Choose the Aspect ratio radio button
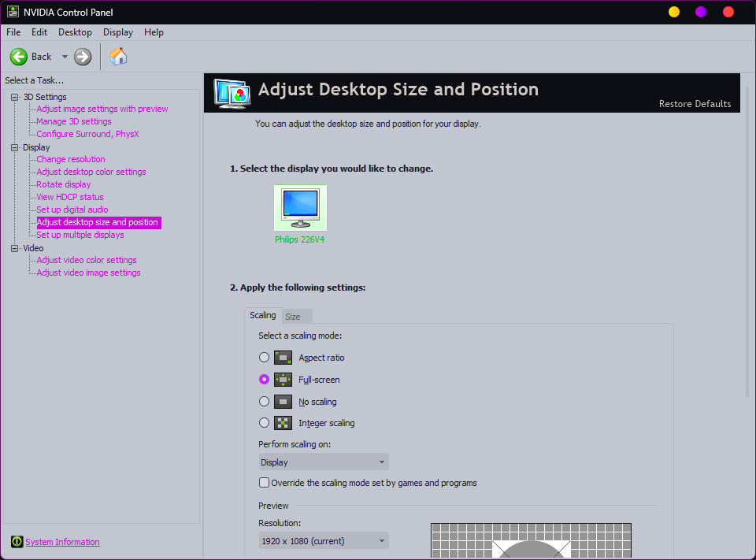The width and height of the screenshot is (756, 560). pos(265,358)
